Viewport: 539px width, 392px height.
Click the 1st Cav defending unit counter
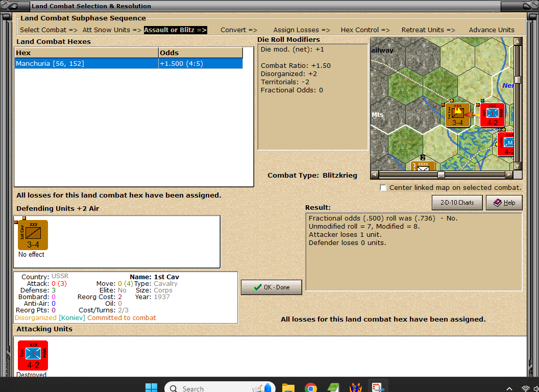coord(33,235)
